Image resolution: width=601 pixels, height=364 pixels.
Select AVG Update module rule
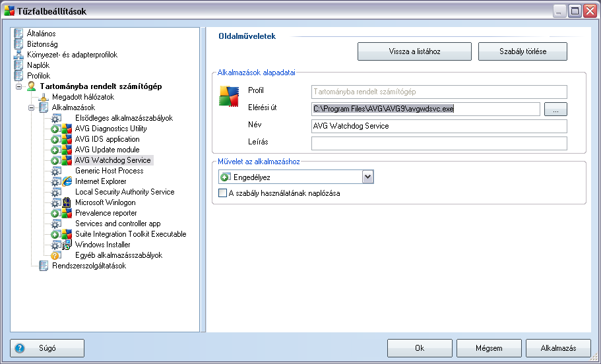pyautogui.click(x=107, y=150)
